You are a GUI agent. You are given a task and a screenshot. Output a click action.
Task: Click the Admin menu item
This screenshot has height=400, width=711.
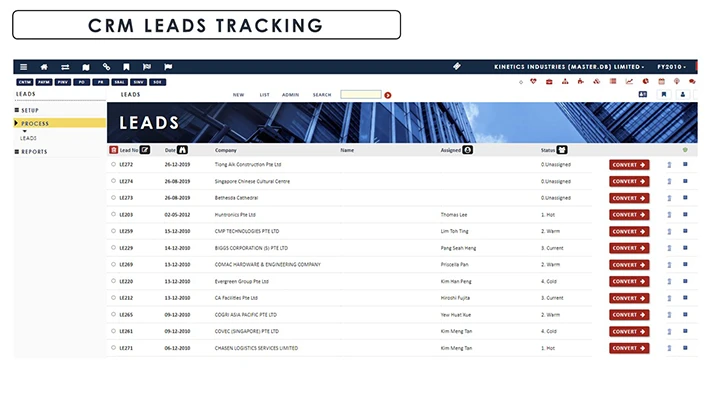click(x=290, y=95)
